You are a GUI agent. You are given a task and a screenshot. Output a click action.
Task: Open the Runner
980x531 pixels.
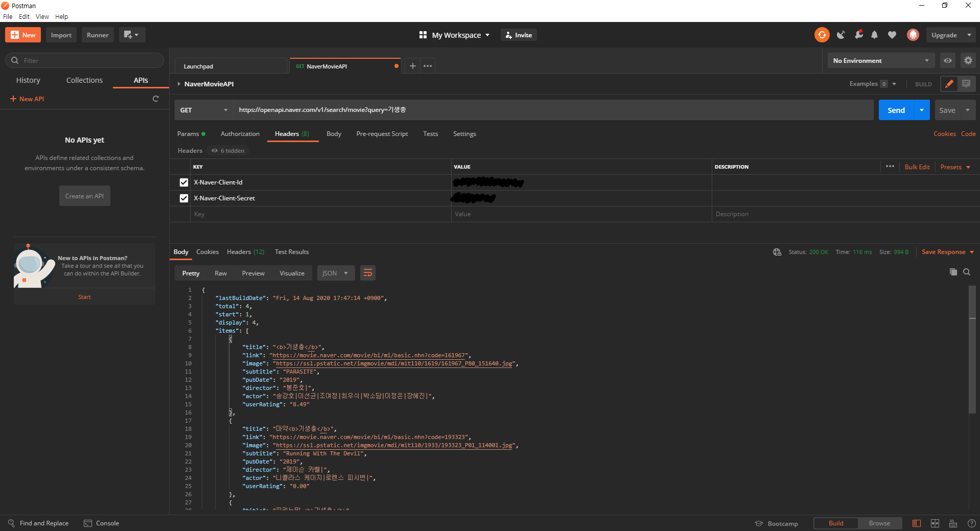pos(98,35)
